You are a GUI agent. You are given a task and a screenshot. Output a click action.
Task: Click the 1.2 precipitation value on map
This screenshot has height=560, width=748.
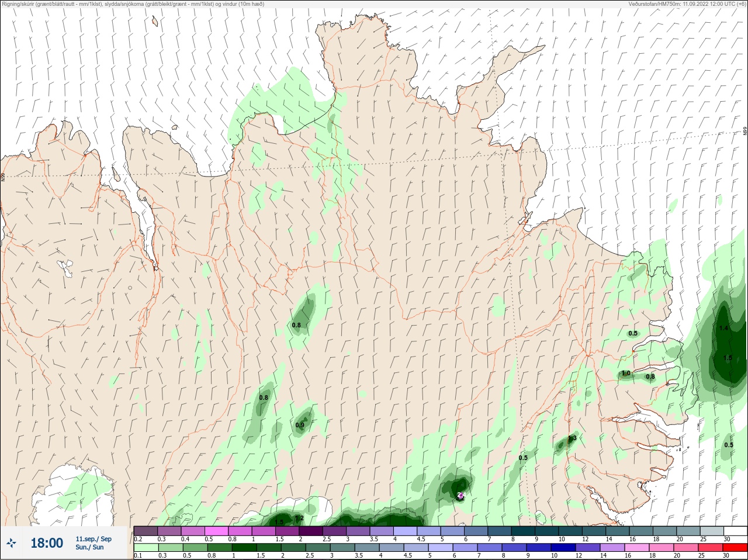(299, 518)
